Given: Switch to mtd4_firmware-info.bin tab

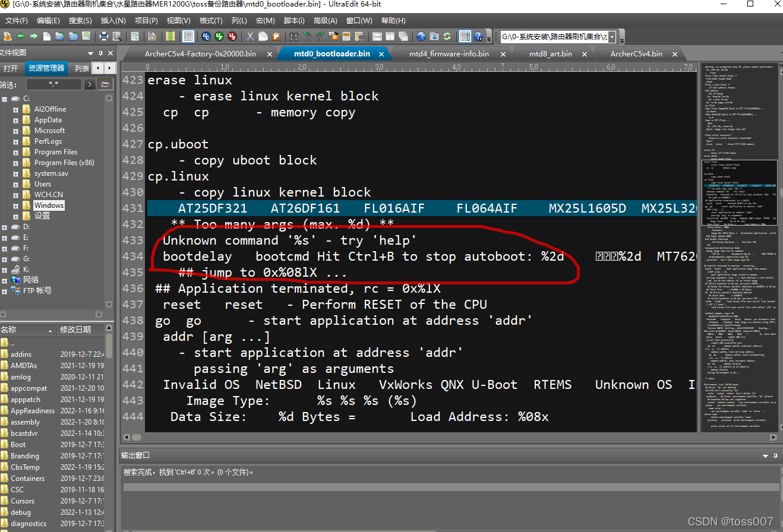Looking at the screenshot, I should coord(449,53).
